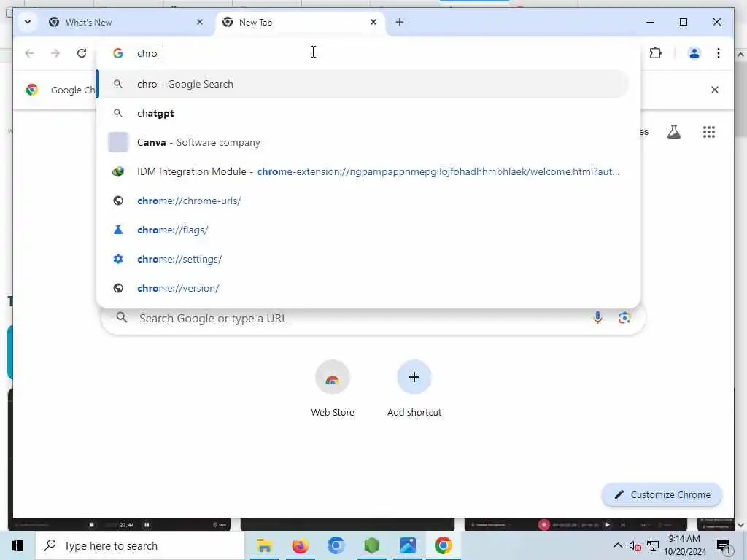Start voice search with microphone icon
This screenshot has width=747, height=560.
pyautogui.click(x=597, y=317)
